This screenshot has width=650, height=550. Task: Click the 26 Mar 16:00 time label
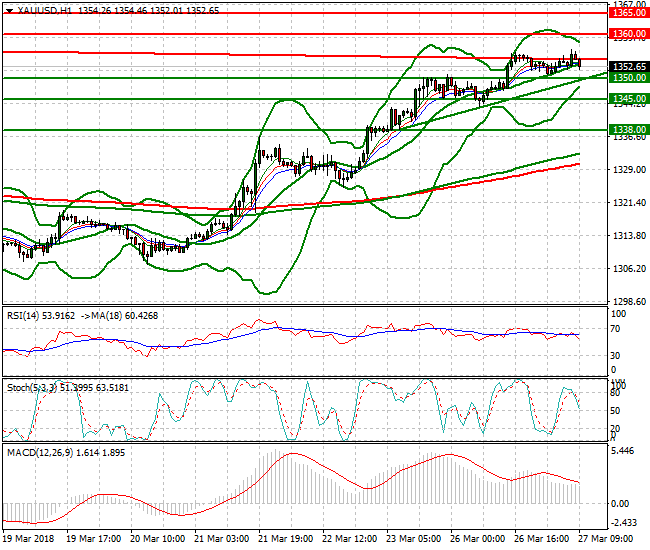coord(542,539)
